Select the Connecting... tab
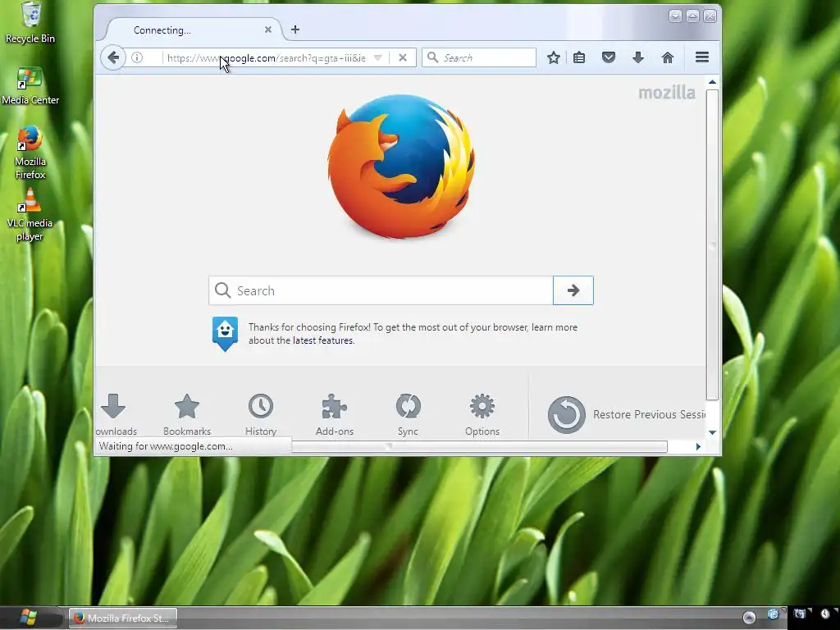Viewport: 840px width, 630px height. click(x=194, y=30)
